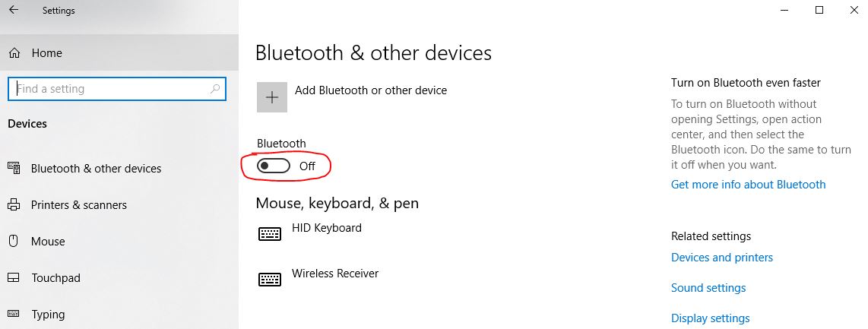This screenshot has height=329, width=868.
Task: Open Get more info about Bluetooth link
Action: pos(748,185)
